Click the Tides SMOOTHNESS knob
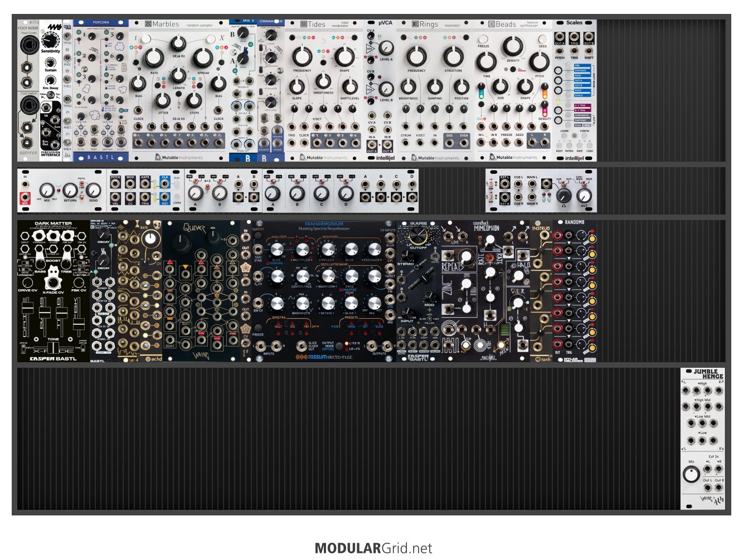 [323, 80]
